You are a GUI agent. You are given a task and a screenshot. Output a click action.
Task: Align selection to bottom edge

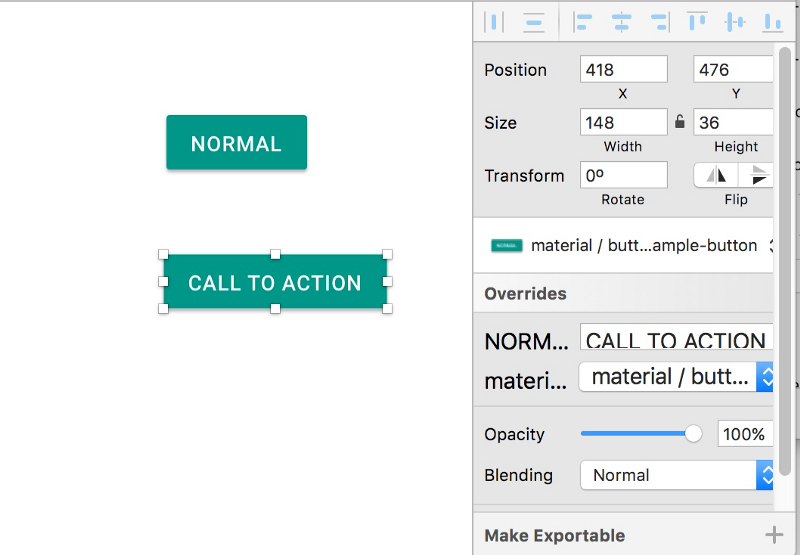pos(772,22)
